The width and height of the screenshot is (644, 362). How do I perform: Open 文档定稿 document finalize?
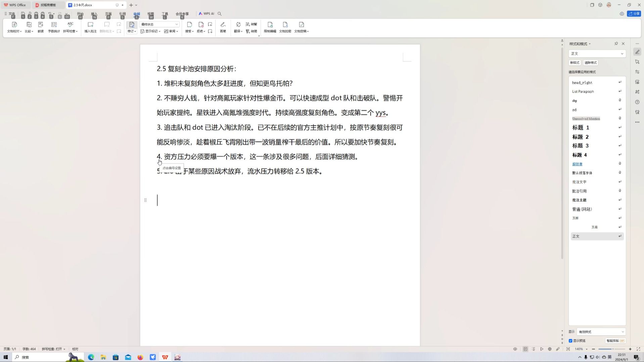click(302, 27)
